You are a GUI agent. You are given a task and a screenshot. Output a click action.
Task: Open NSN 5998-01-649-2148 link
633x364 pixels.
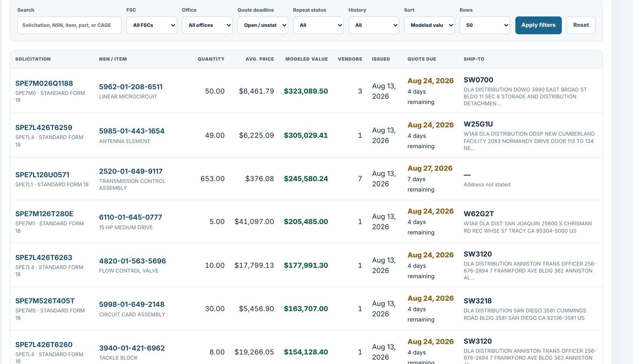click(132, 305)
